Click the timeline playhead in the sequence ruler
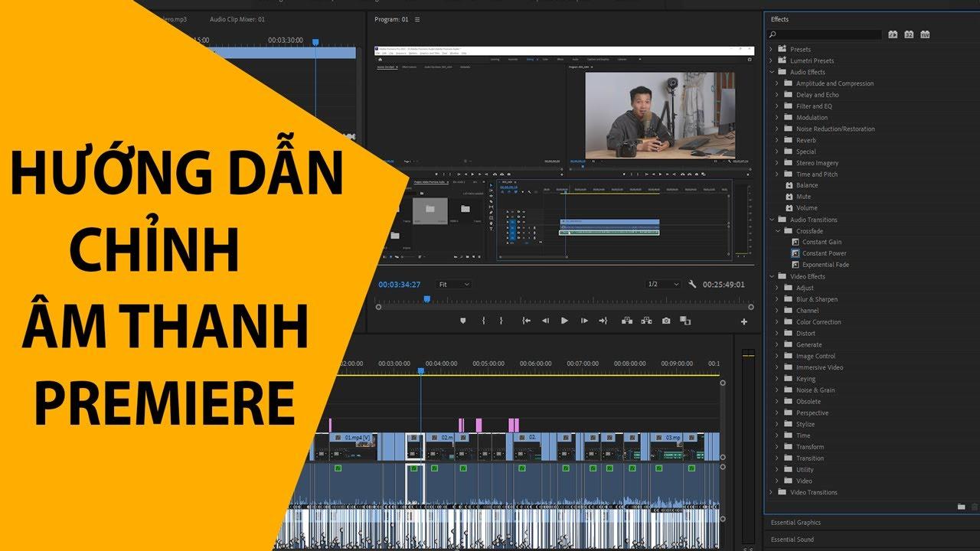The image size is (980, 551). [420, 371]
